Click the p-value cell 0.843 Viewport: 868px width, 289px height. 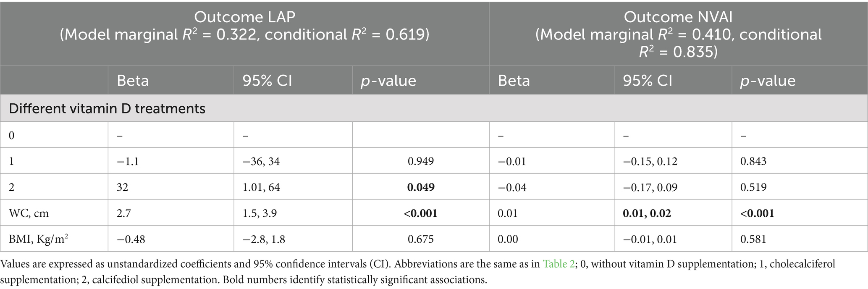(753, 161)
